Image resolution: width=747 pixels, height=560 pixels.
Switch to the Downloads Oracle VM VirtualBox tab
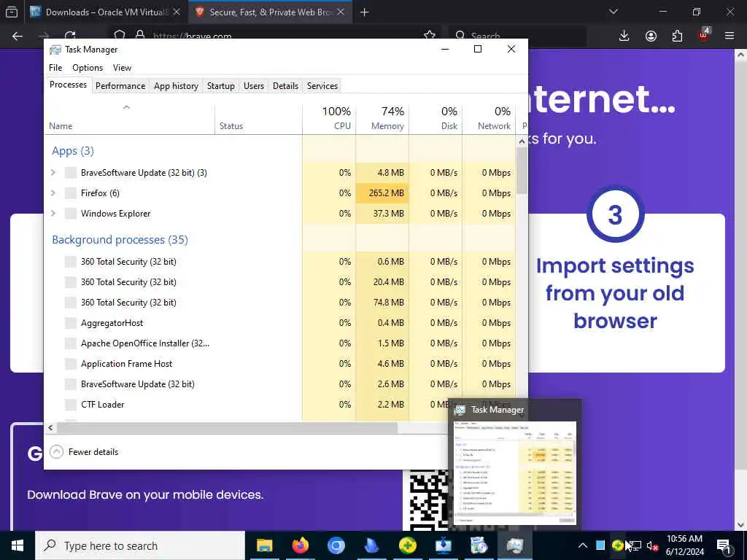pyautogui.click(x=107, y=12)
